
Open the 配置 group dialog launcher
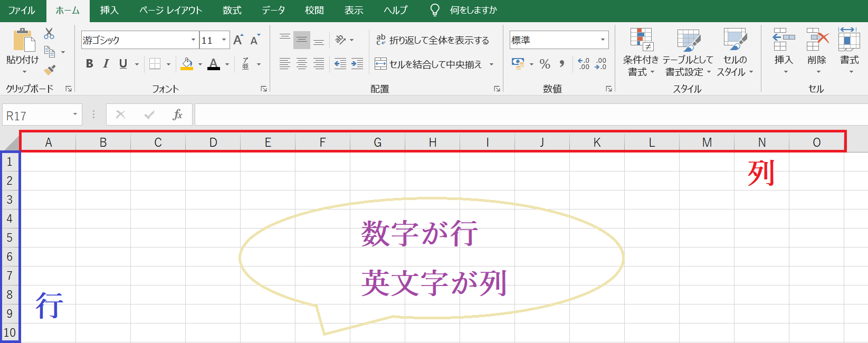point(497,89)
